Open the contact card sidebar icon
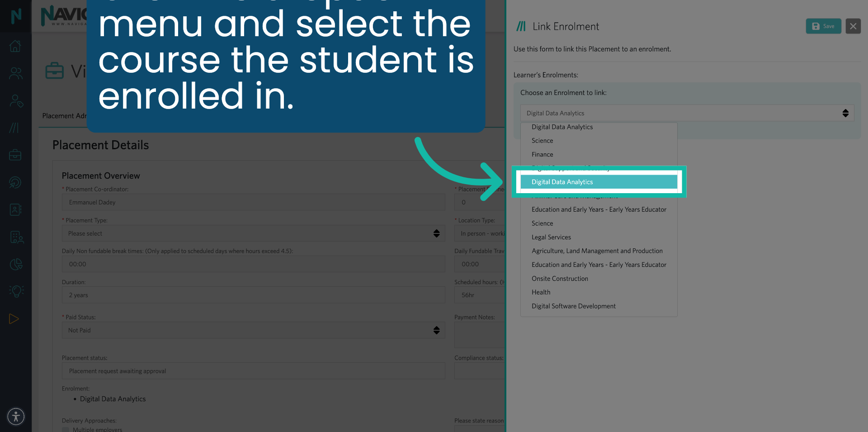Image resolution: width=868 pixels, height=432 pixels. (15, 209)
